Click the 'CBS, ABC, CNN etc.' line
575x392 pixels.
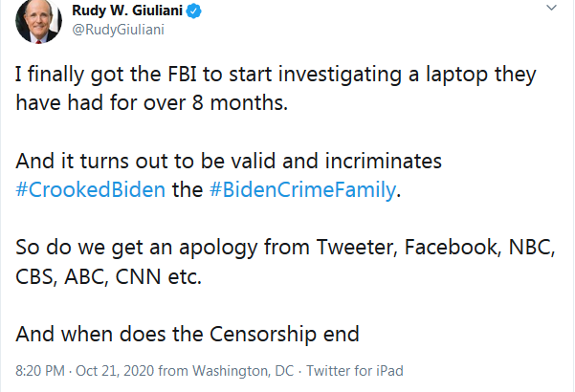point(108,277)
